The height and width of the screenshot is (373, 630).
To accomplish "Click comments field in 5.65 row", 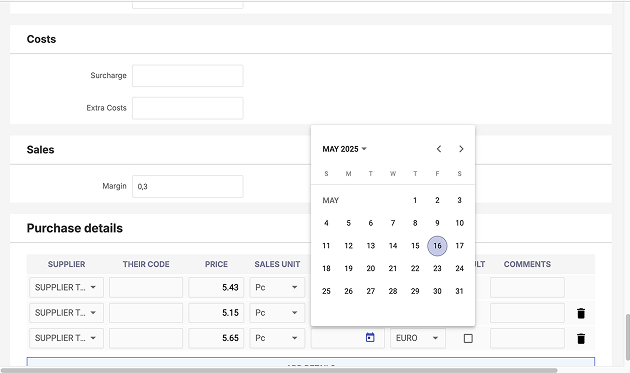I will pyautogui.click(x=527, y=338).
